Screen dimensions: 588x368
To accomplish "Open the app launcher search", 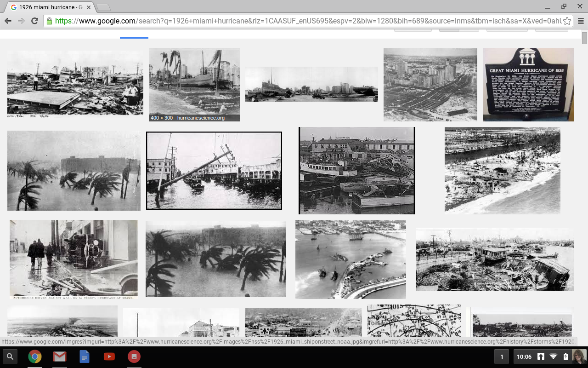I will (x=9, y=356).
